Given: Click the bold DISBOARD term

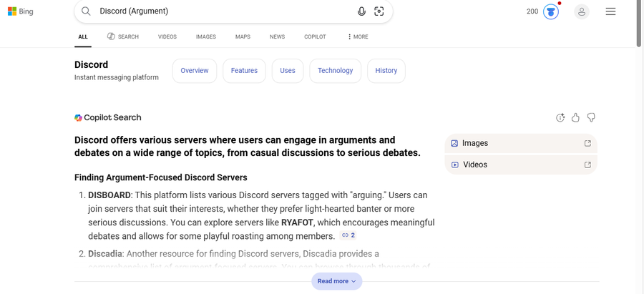Looking at the screenshot, I should click(109, 195).
